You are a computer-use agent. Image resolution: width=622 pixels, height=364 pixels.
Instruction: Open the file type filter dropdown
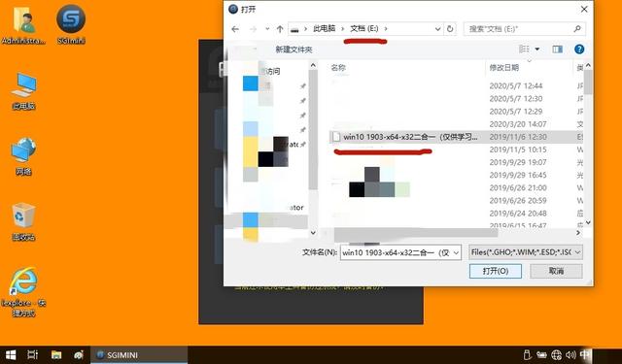(526, 252)
